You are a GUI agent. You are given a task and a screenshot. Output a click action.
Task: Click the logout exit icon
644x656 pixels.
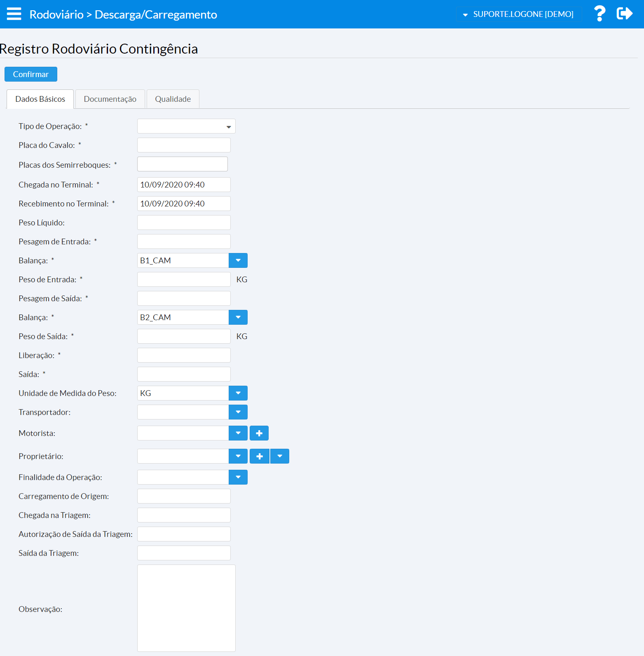coord(624,14)
